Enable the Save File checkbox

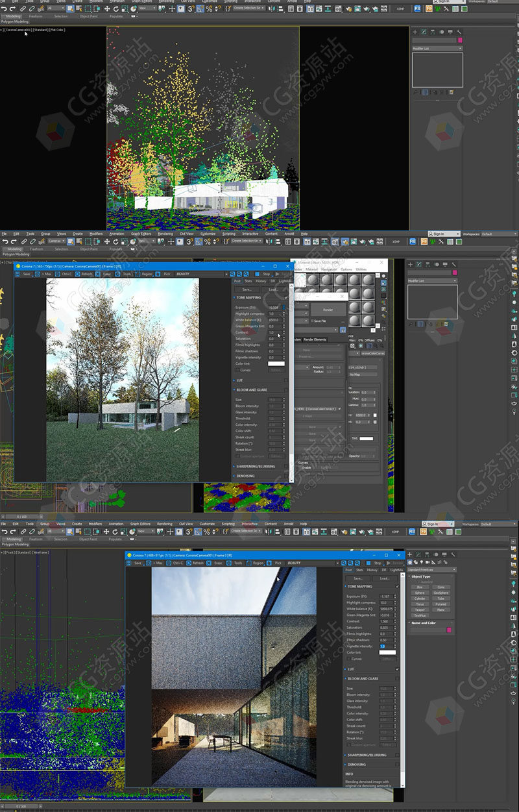tap(312, 321)
